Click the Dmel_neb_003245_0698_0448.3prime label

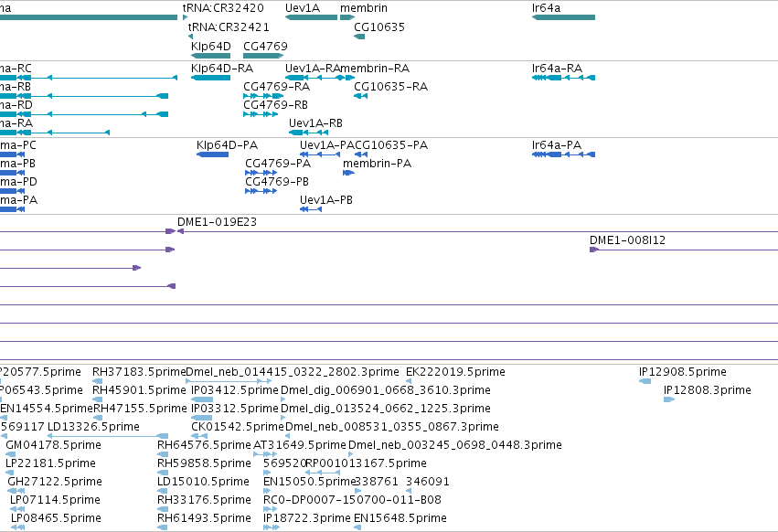point(455,444)
